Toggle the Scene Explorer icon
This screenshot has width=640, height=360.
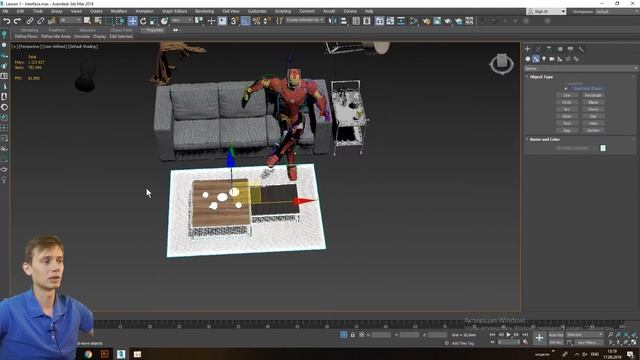point(356,20)
